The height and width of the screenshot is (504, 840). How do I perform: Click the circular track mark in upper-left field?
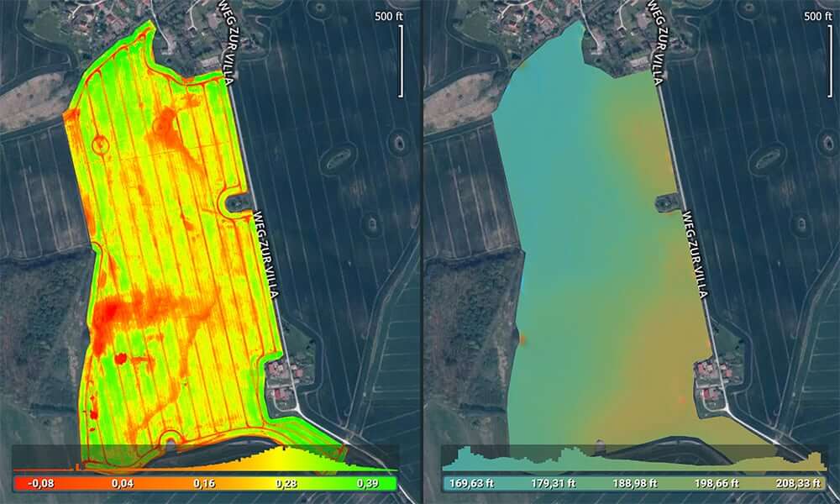pos(99,144)
